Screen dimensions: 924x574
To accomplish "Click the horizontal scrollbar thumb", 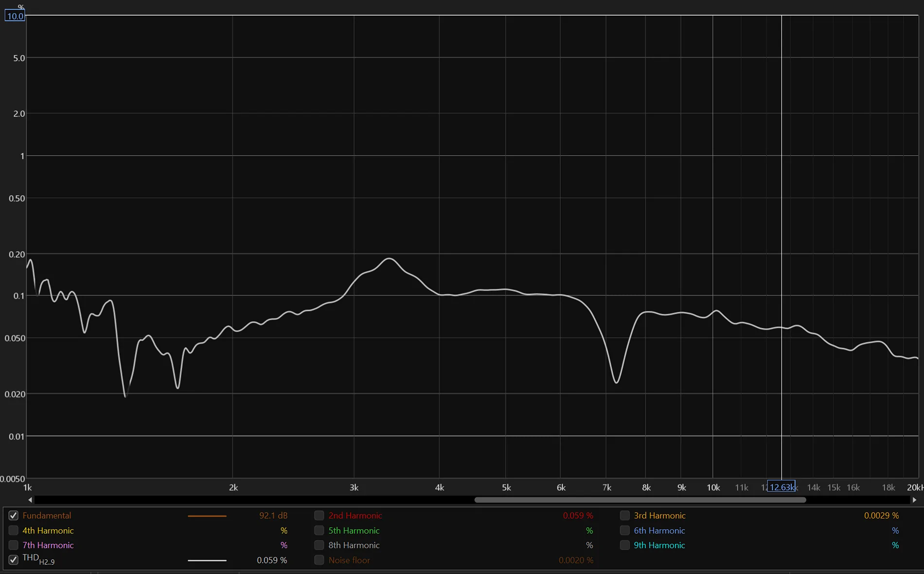I will (x=640, y=500).
